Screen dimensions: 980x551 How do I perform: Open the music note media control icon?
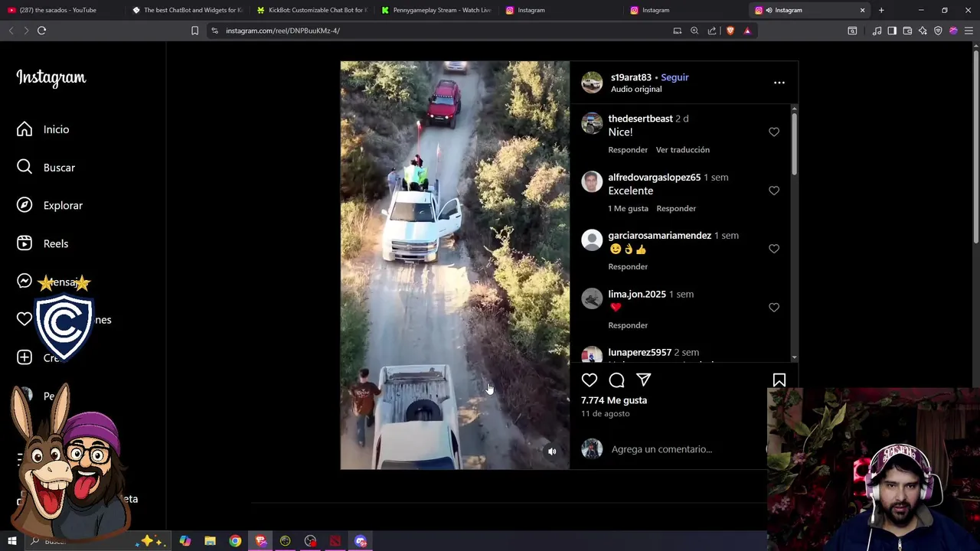(877, 31)
